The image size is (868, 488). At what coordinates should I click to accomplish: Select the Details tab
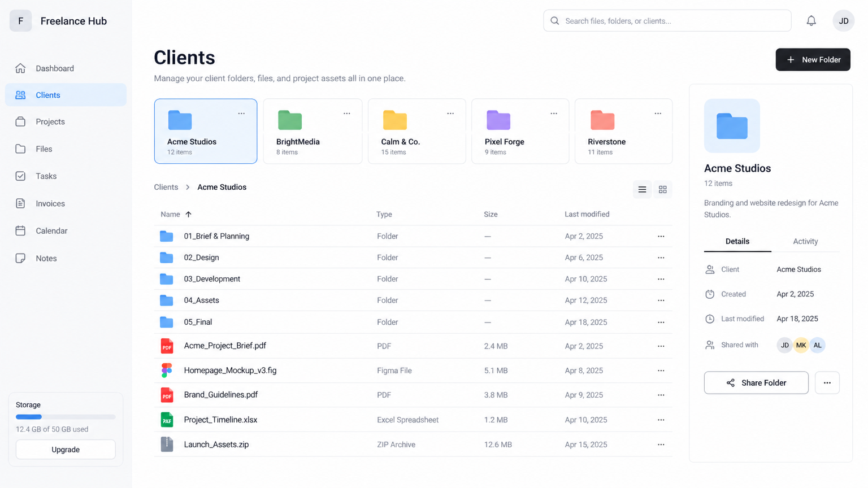click(737, 241)
